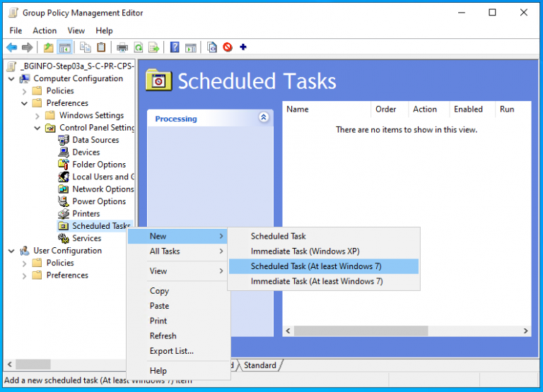This screenshot has width=543, height=392.
Task: Collapse the Processing panel chevron
Action: 264,118
